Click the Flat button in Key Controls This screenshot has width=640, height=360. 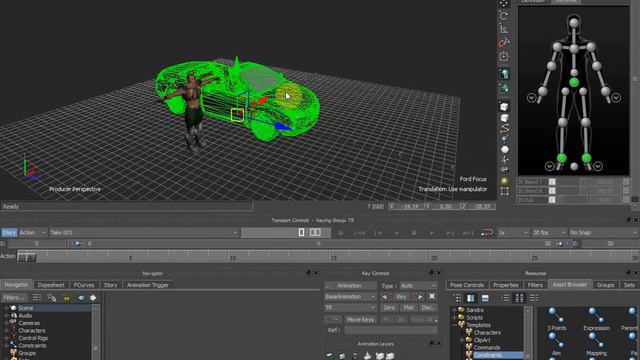(409, 308)
